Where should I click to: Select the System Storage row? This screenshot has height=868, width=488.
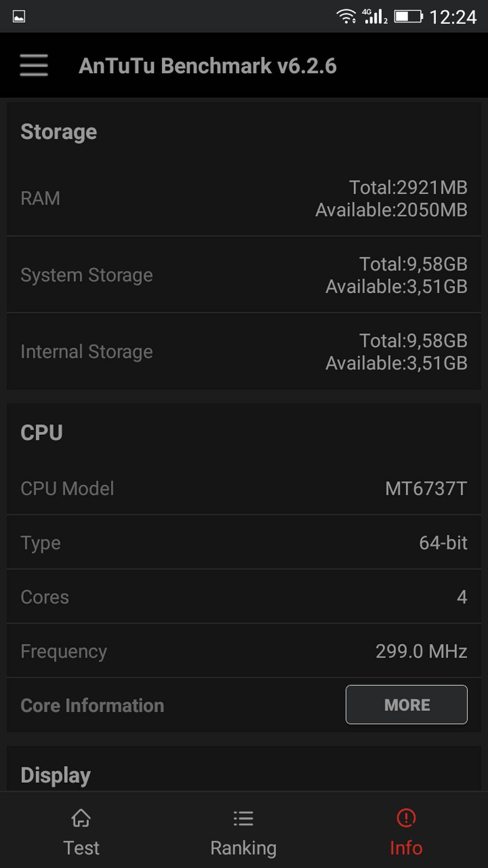[244, 275]
